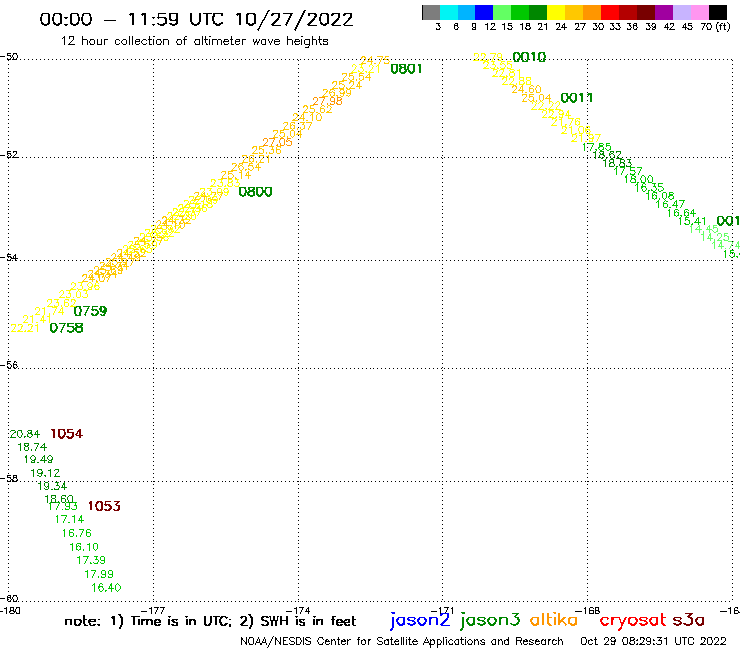Click the lavender swatch in the legend
740x650 pixels.
point(681,12)
